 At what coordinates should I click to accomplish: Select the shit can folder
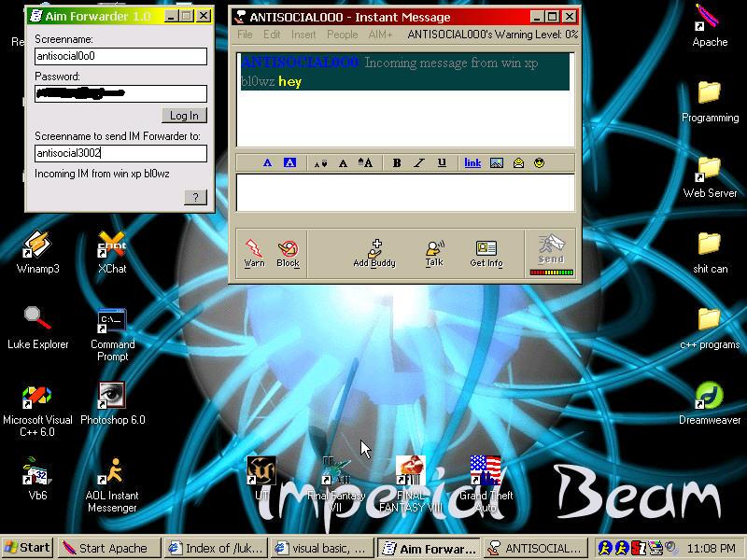(710, 253)
